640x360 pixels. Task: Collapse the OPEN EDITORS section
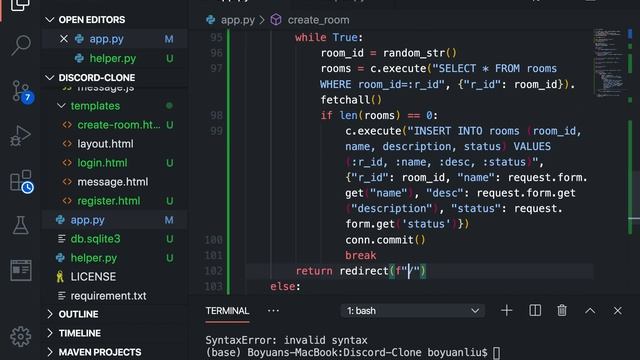(50, 20)
